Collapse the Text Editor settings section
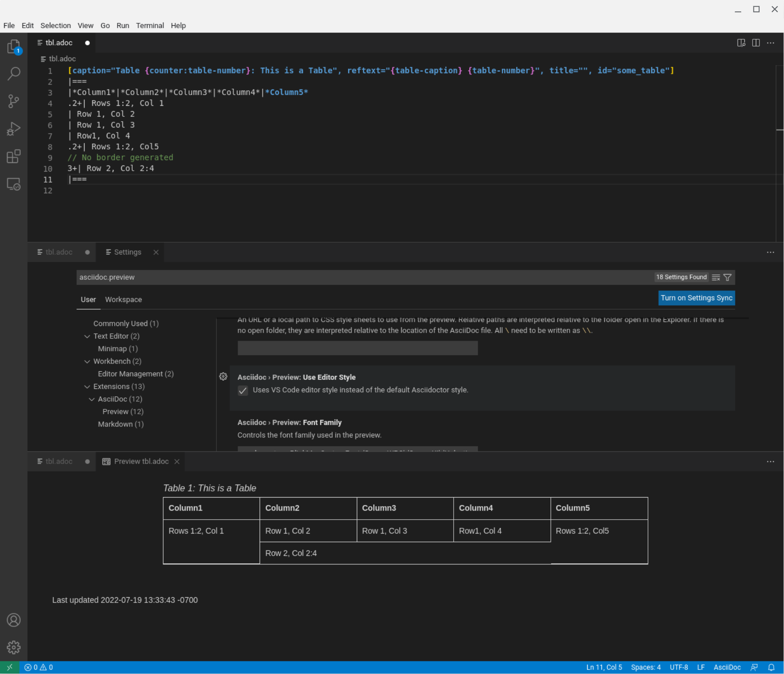This screenshot has width=784, height=674. (87, 336)
